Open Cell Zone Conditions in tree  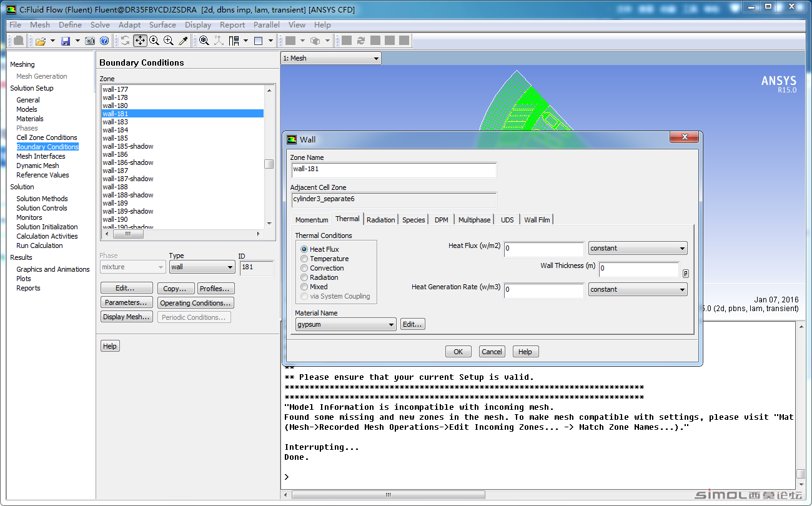[47, 137]
